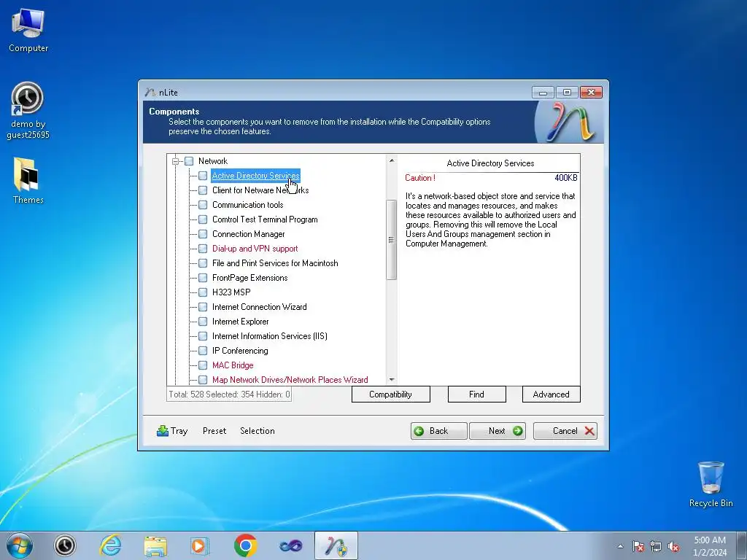Select Internet Explorer component row

240,322
